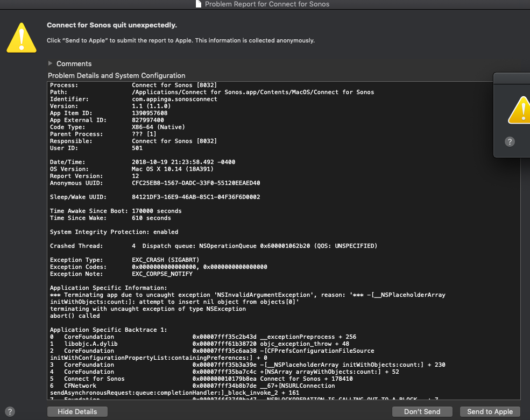Click backtrace frame 'Connect for Sonos + 178410'
530x420 pixels.
pyautogui.click(x=306, y=379)
